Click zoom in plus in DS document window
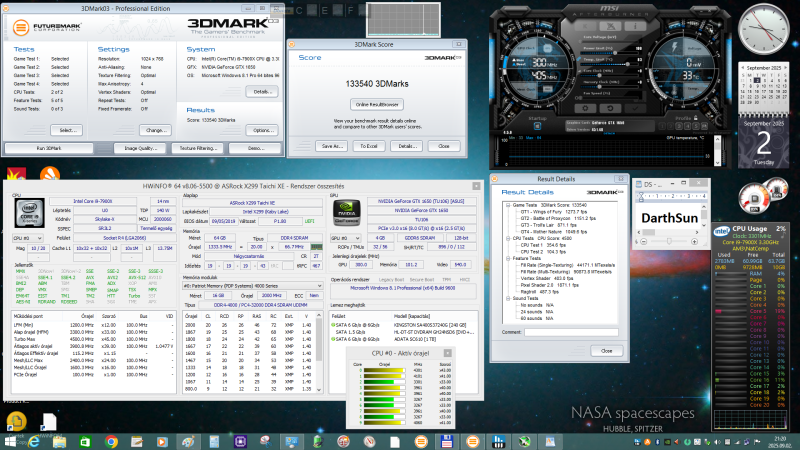Image resolution: width=800 pixels, height=450 pixels. 694,241
